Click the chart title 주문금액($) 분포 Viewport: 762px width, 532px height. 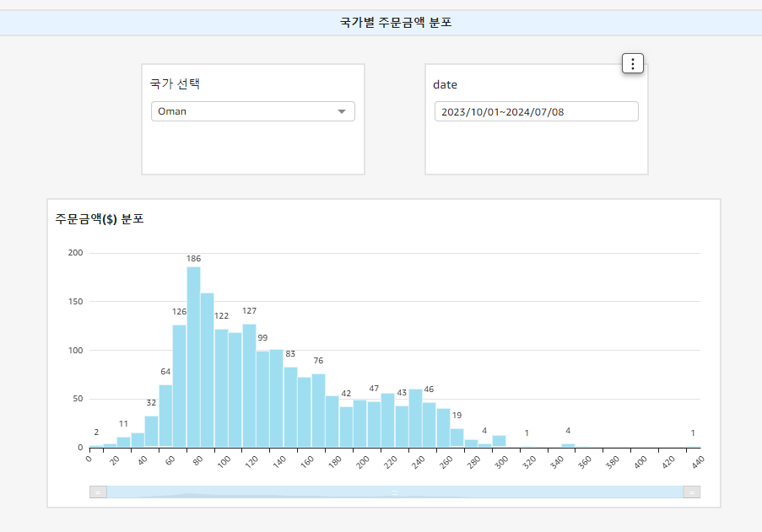click(x=100, y=219)
